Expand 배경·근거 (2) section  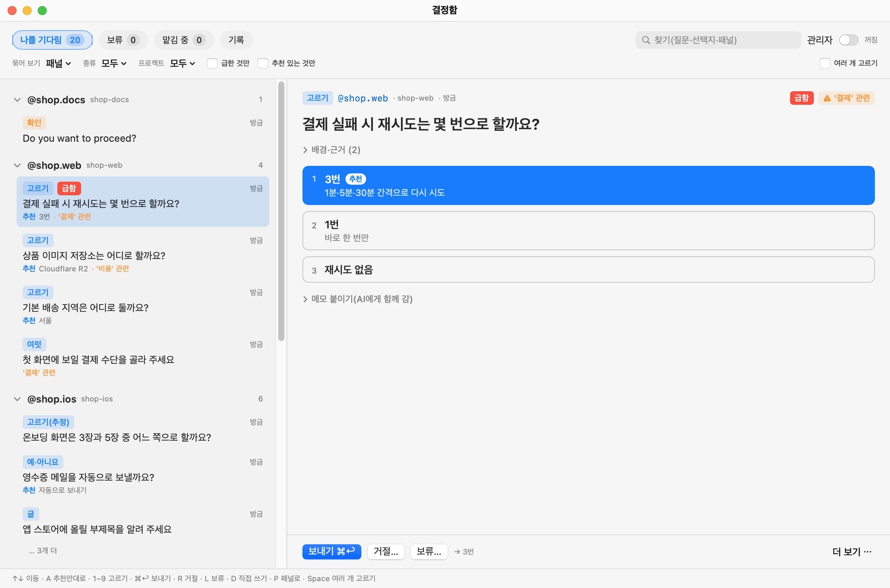[331, 150]
